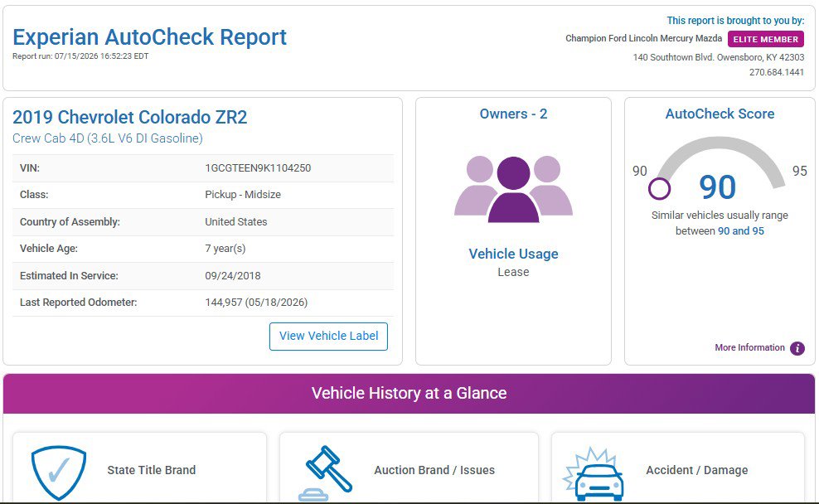Screen dimensions: 819x504
Task: Click the 'Country of Assembly:' label
Action: tap(70, 222)
